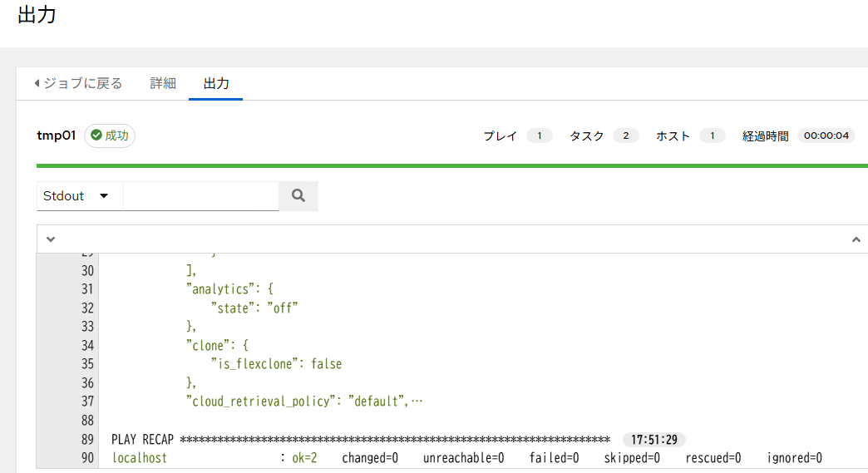Click the ok=2 recap value
This screenshot has width=868, height=473.
(304, 458)
